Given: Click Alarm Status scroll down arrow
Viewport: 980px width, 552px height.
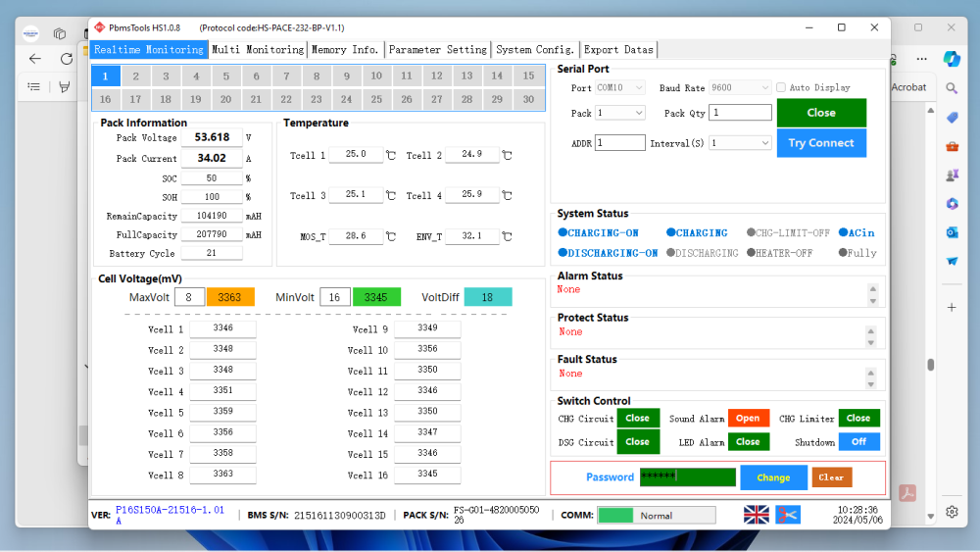Looking at the screenshot, I should click(872, 301).
